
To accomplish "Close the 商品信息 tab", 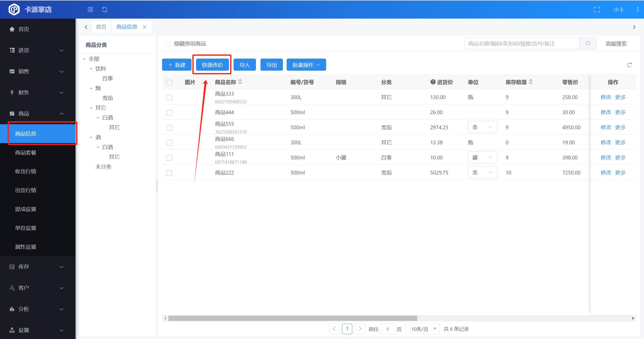I will 145,27.
